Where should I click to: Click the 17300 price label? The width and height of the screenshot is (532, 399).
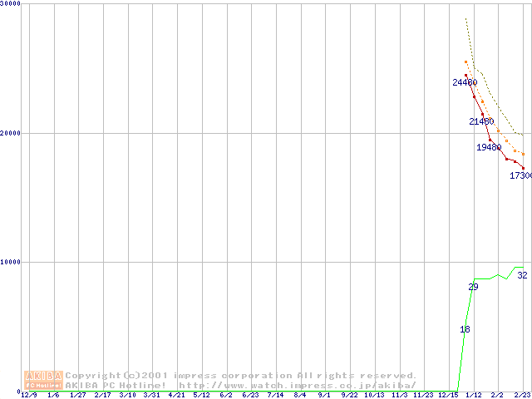(521, 175)
